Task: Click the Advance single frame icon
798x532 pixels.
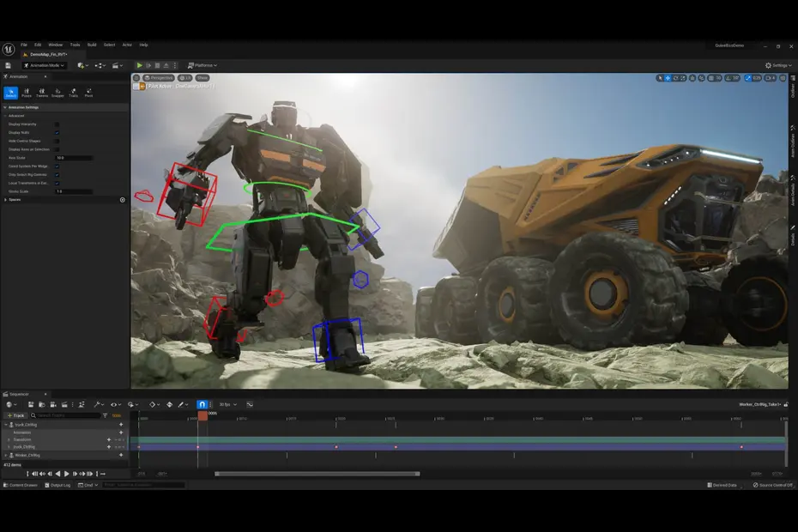Action: coord(148,65)
